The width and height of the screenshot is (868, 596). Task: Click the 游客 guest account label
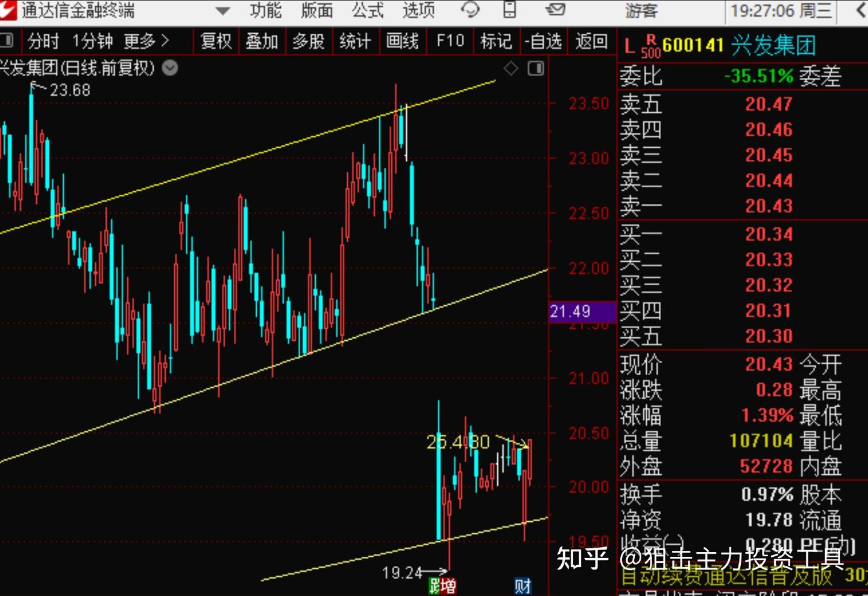tap(641, 11)
